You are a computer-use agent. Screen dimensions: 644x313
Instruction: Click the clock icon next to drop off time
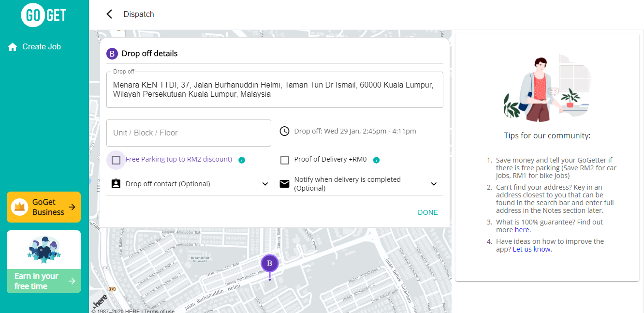click(285, 131)
